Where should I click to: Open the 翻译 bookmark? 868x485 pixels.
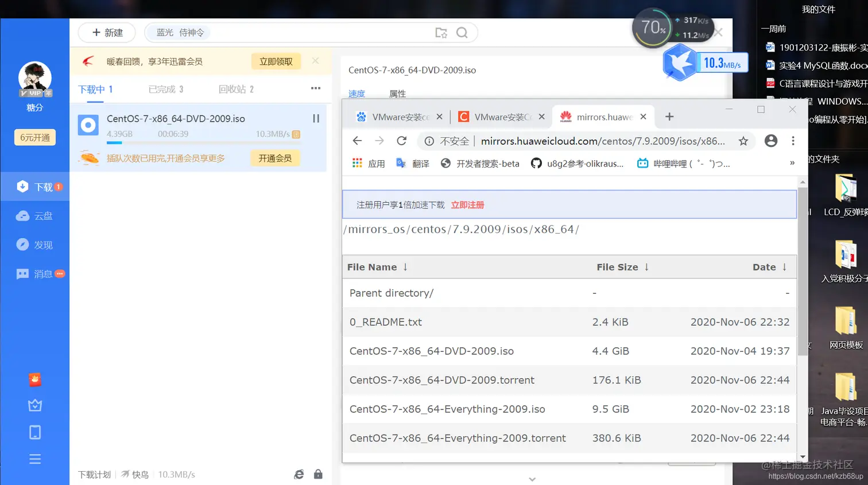[x=413, y=164]
